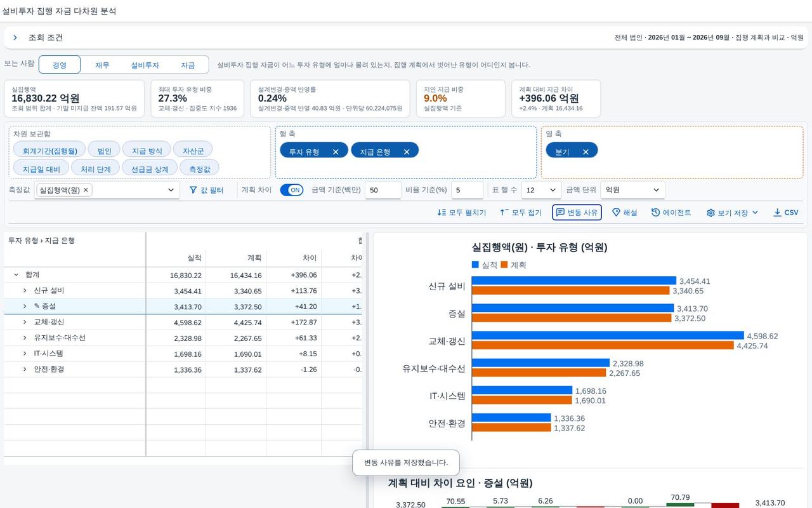812x508 pixels.
Task: Open the 보기 저장 settings menu
Action: (732, 213)
